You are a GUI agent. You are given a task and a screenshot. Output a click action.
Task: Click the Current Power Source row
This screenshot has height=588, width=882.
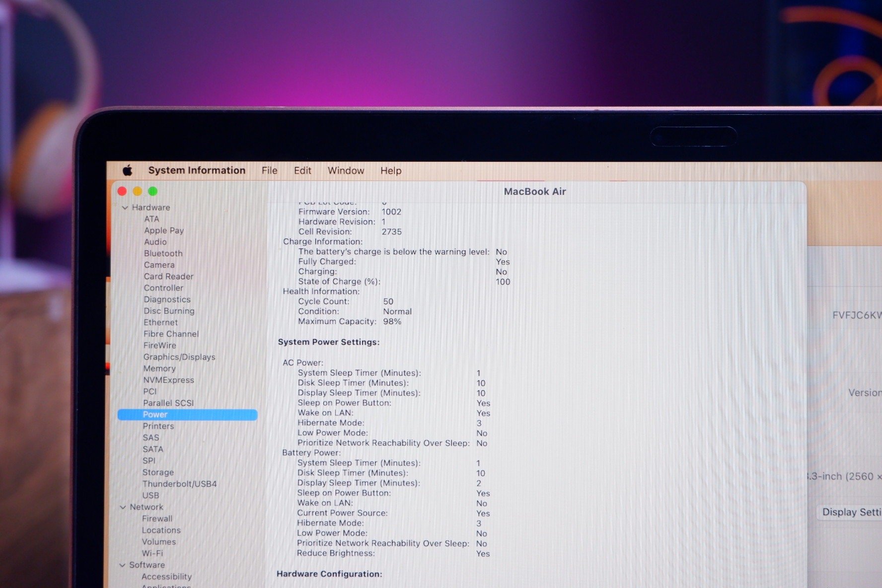click(393, 513)
